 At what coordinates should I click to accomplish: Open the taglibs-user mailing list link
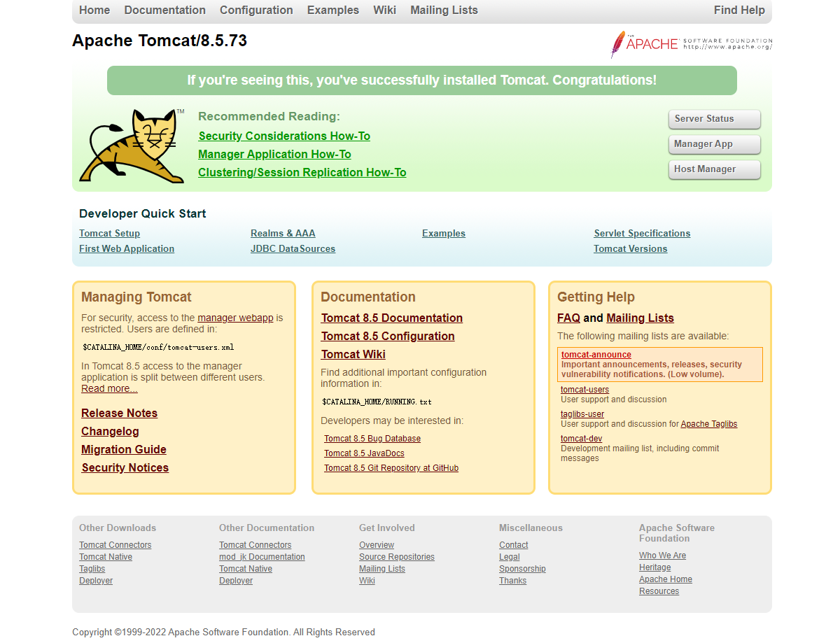click(x=582, y=414)
